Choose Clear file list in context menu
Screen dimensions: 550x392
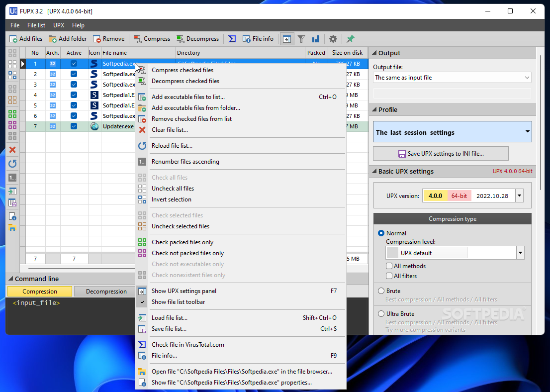click(x=241, y=130)
